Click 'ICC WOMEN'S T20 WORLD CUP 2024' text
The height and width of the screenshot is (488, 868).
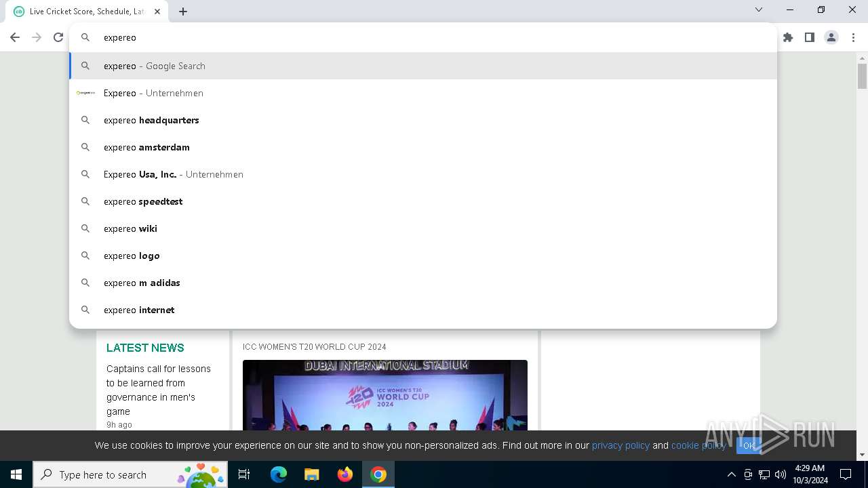click(x=315, y=346)
